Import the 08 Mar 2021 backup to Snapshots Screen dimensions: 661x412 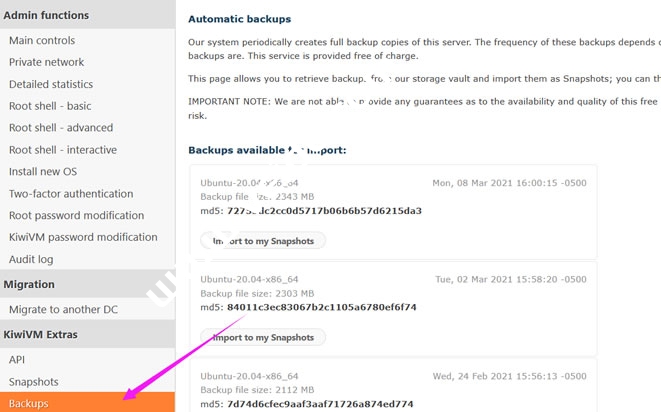coord(264,241)
